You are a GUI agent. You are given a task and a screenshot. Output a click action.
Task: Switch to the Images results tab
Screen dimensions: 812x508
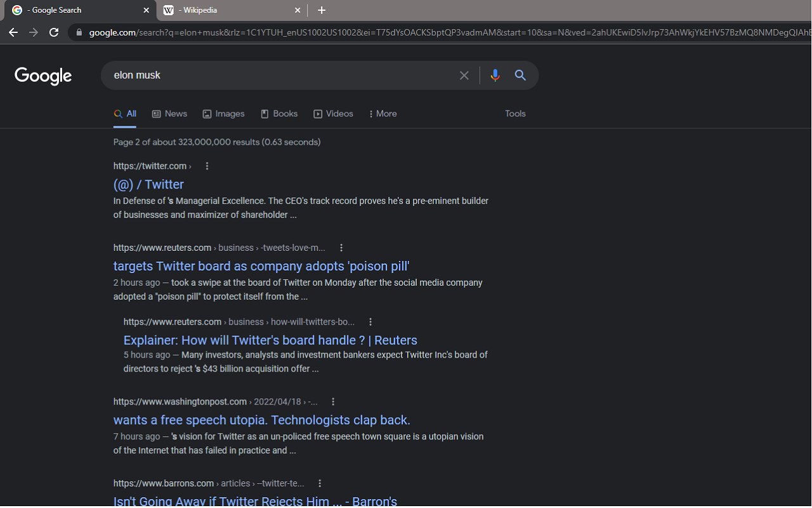click(x=223, y=114)
